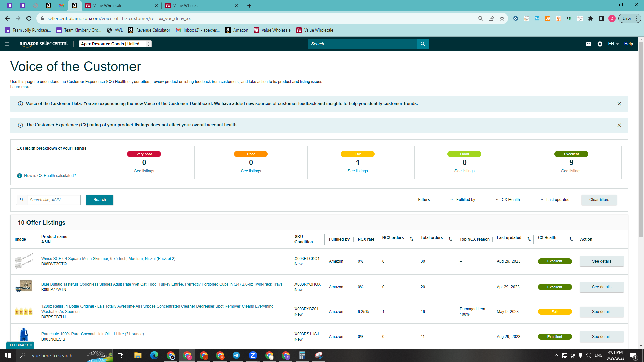The height and width of the screenshot is (362, 644).
Task: Click the Seller Central header search field
Action: [x=362, y=44]
